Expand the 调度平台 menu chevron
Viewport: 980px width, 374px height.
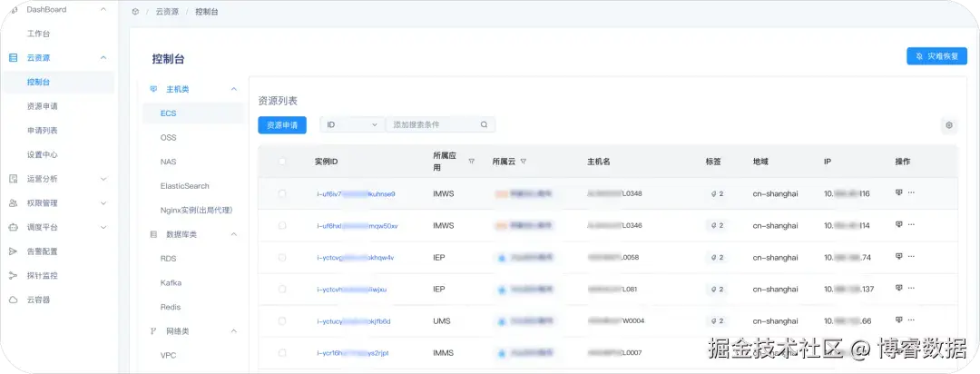click(x=103, y=228)
